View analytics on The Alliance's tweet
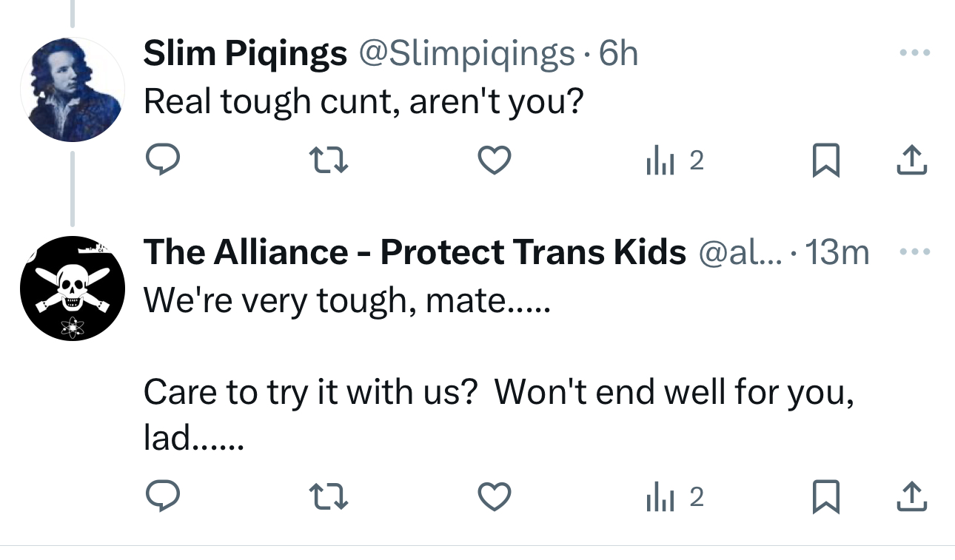The image size is (955, 560). point(674,498)
